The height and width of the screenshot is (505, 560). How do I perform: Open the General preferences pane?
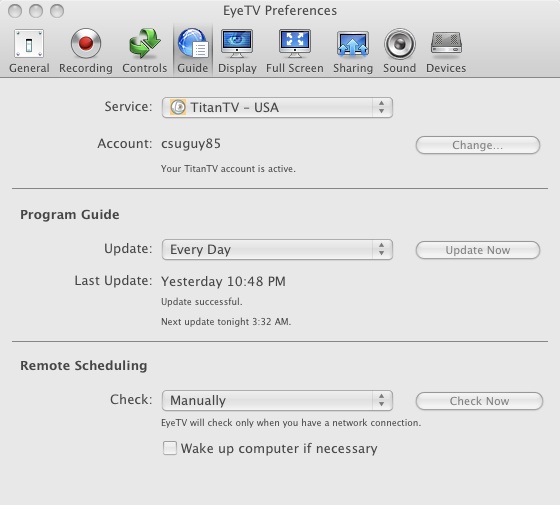tap(29, 51)
